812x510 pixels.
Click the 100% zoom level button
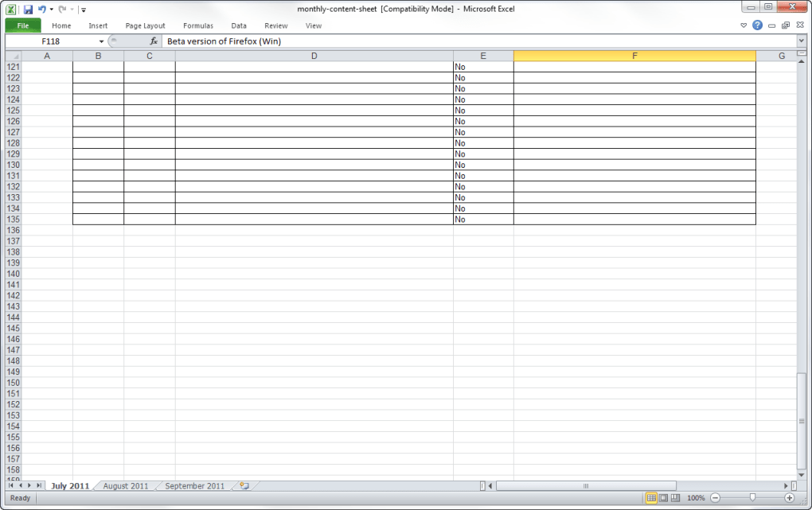tap(696, 498)
